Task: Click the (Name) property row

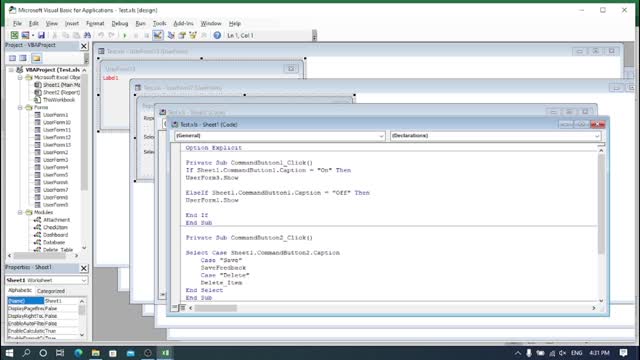Action: pos(43,301)
